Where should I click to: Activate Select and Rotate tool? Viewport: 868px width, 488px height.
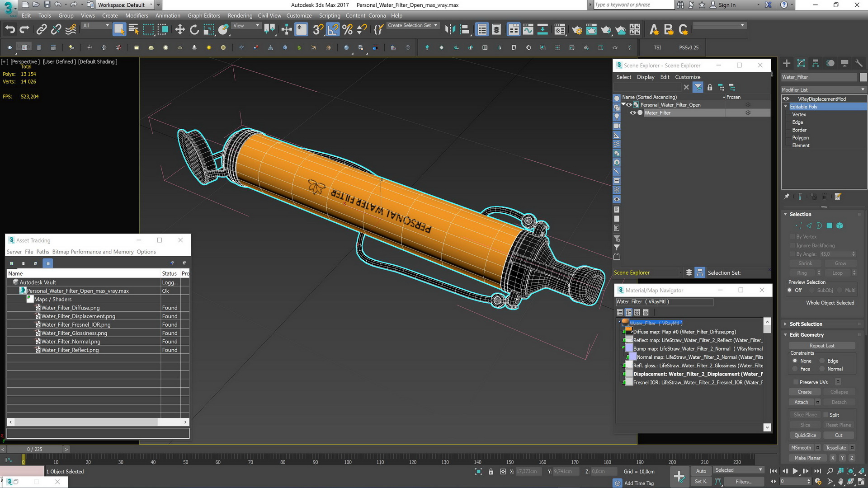coord(194,30)
